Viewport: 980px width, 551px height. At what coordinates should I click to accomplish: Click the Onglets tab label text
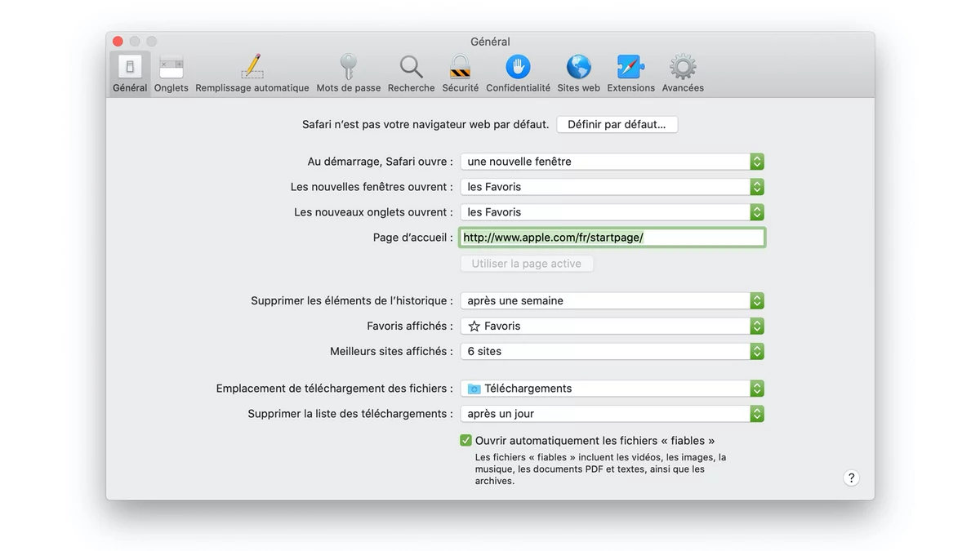pos(171,88)
